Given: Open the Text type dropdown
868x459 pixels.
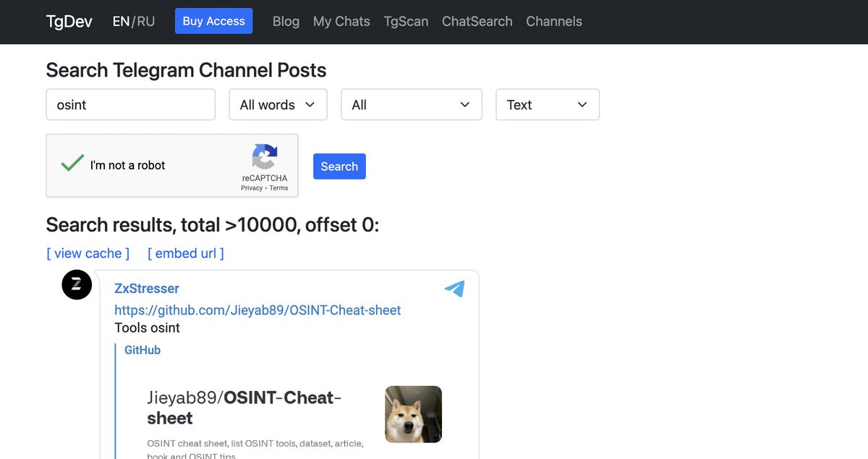Looking at the screenshot, I should pos(548,104).
